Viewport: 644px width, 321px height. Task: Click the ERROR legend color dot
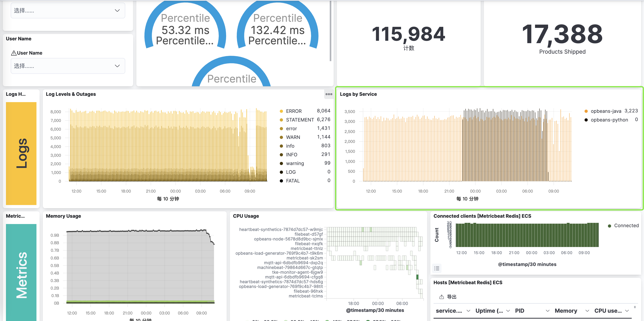[x=281, y=111]
